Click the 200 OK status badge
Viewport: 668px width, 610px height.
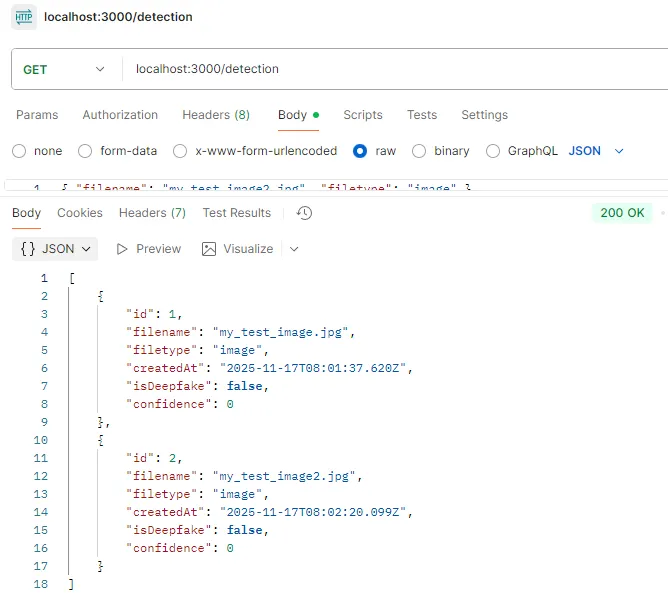pyautogui.click(x=622, y=213)
